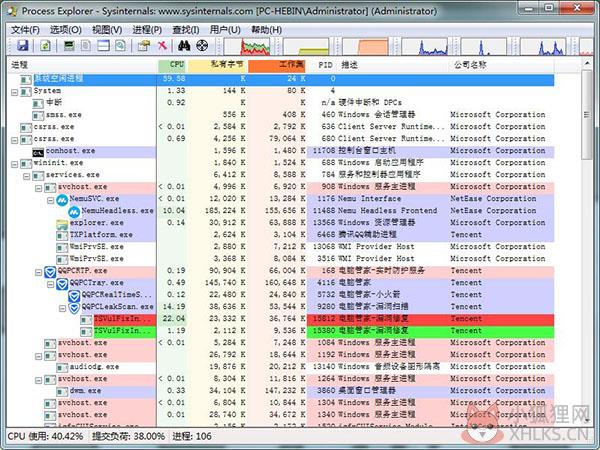The height and width of the screenshot is (450, 600).
Task: Select NemuHeadless.exe process icon
Action: tap(74, 211)
